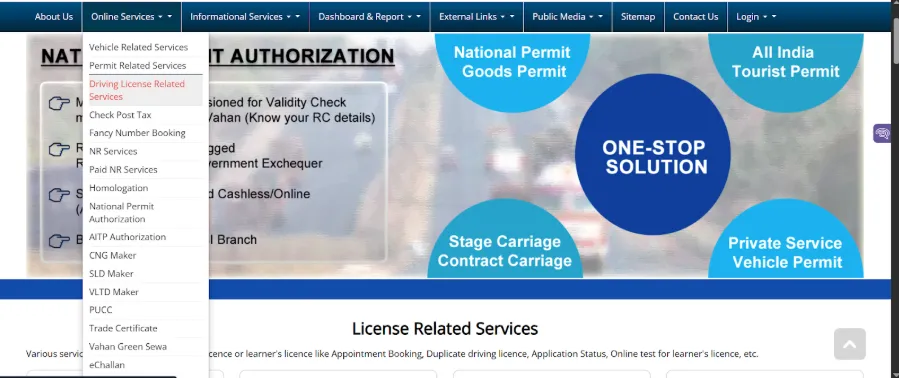Open the Dashboard & Report dropdown
899x378 pixels.
pos(370,17)
